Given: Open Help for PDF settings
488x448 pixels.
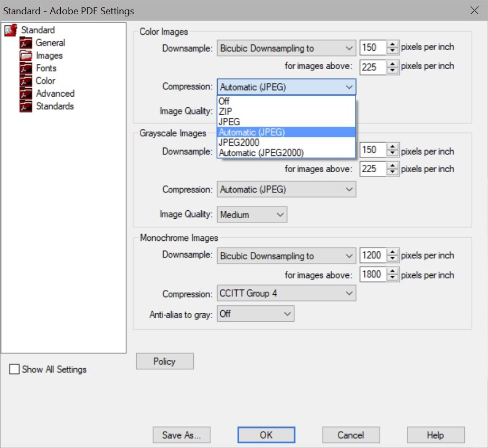Looking at the screenshot, I should (x=436, y=435).
